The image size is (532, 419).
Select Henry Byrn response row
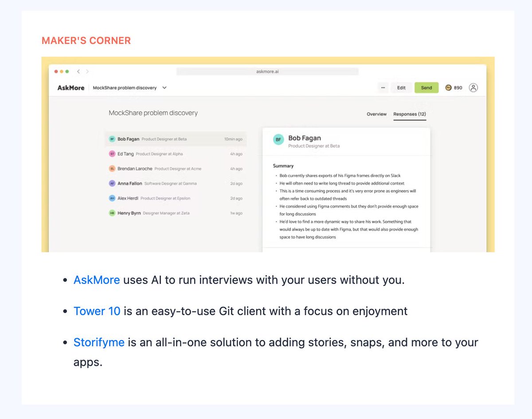[x=176, y=213]
